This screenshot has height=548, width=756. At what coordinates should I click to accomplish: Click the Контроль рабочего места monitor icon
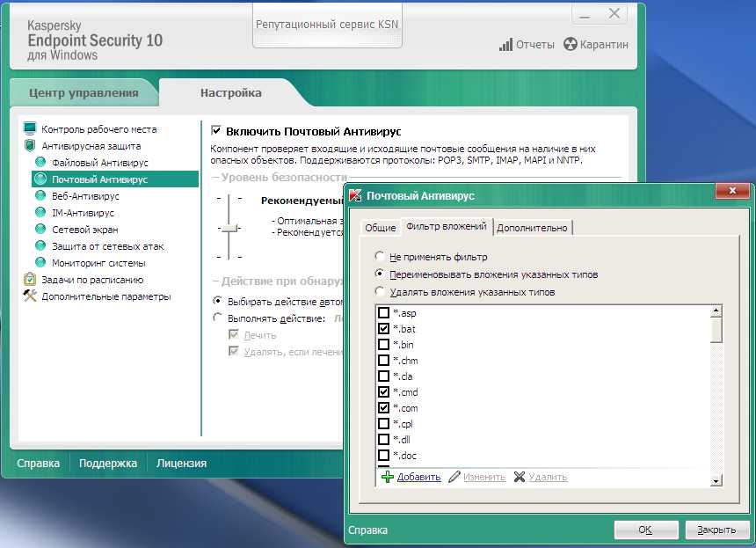click(x=30, y=128)
